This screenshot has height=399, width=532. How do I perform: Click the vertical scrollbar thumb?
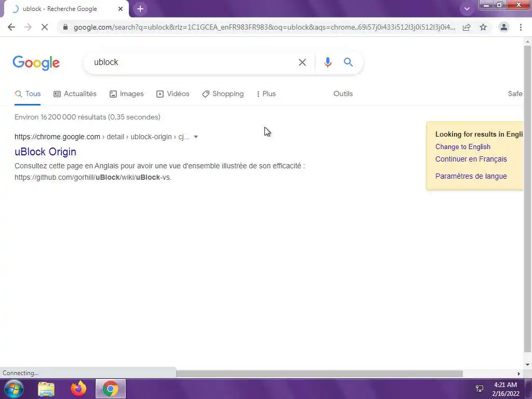[x=527, y=198]
